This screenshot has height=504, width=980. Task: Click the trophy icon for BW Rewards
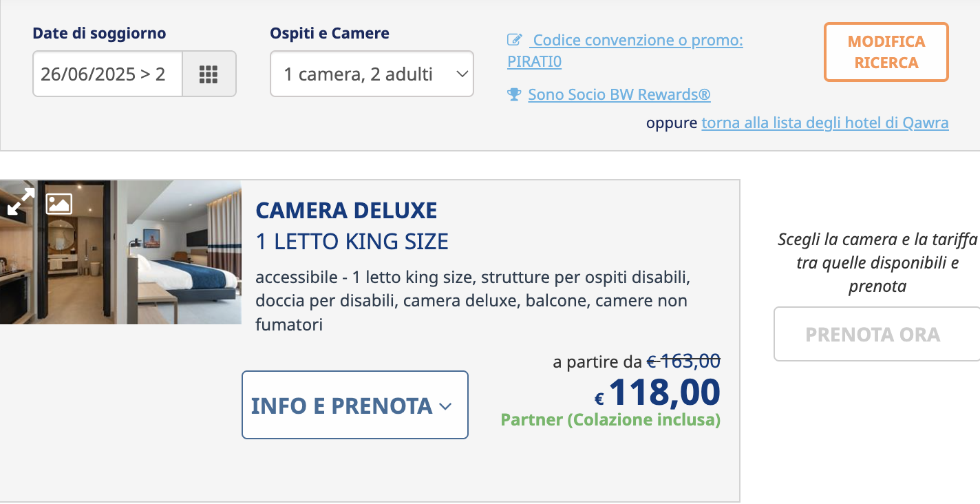click(514, 94)
